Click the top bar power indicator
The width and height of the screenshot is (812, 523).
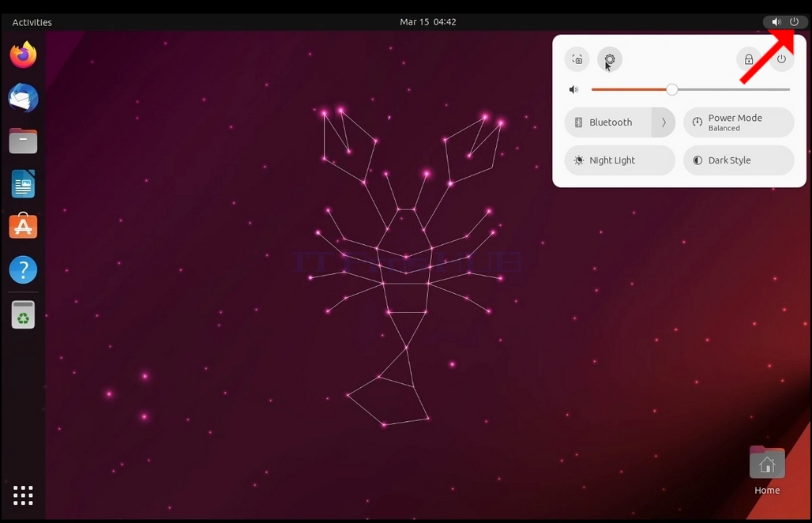coord(794,22)
